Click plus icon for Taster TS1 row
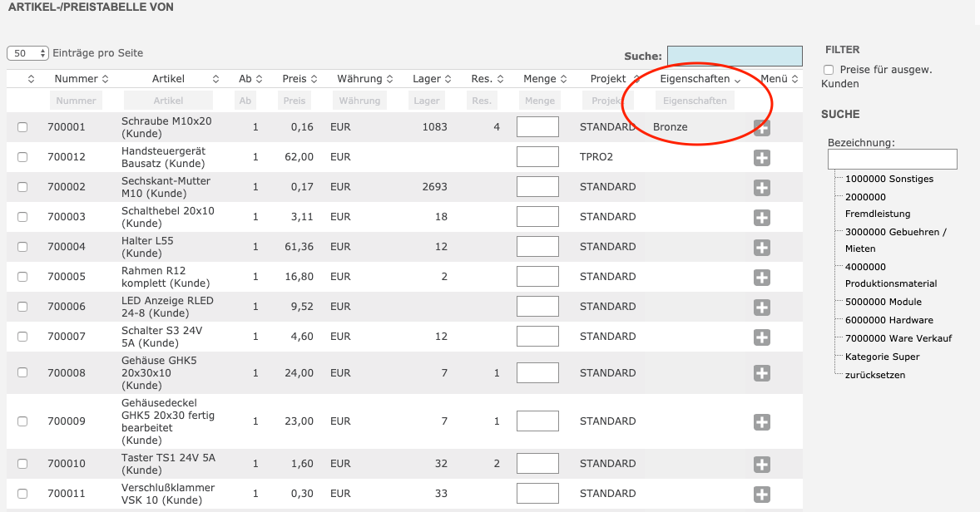Screen dimensions: 980x512 coord(761,465)
